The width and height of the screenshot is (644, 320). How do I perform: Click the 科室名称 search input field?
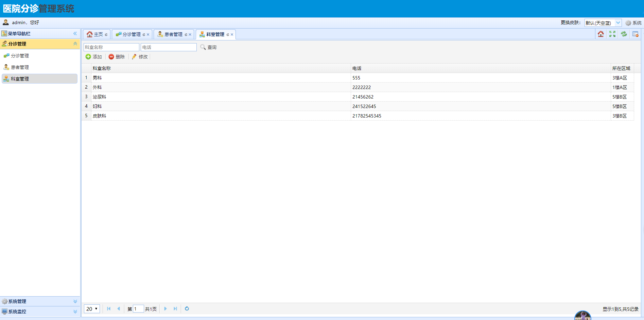click(x=111, y=47)
